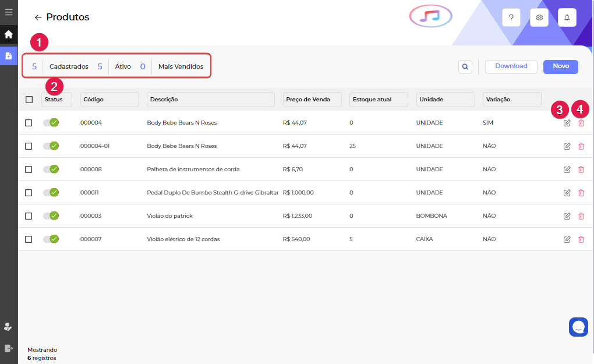This screenshot has width=594, height=364.
Task: Click the Novo button
Action: tap(560, 66)
